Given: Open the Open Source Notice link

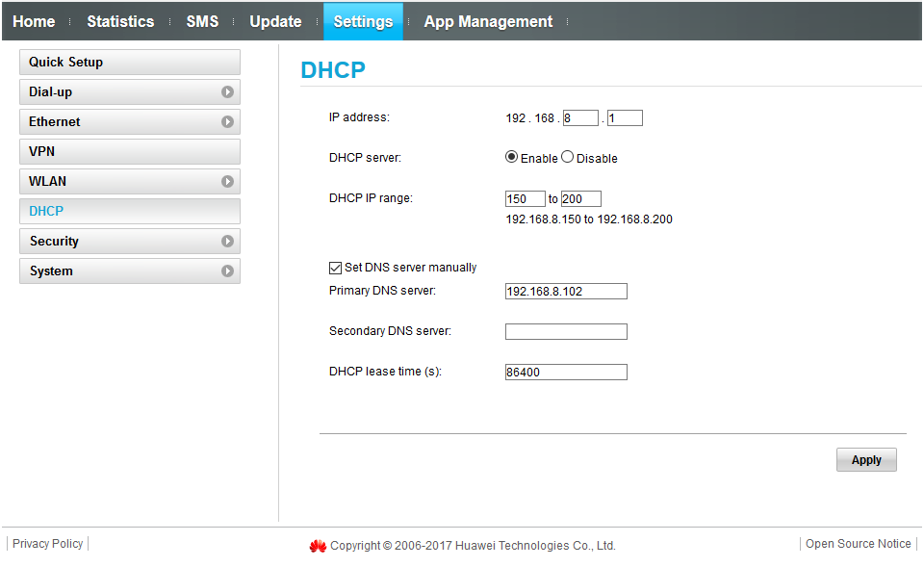Looking at the screenshot, I should click(x=858, y=544).
